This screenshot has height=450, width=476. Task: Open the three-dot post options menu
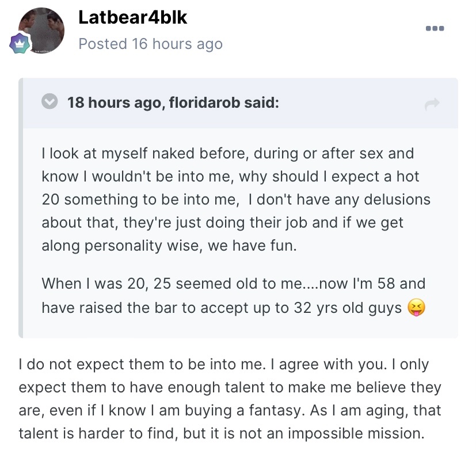point(435,28)
